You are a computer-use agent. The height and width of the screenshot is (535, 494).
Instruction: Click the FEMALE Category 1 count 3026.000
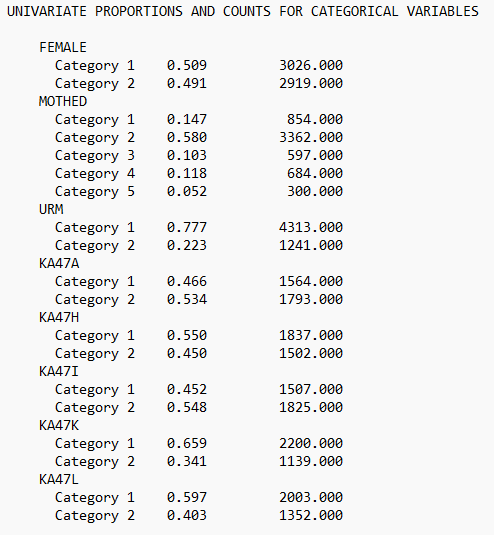[x=311, y=65]
